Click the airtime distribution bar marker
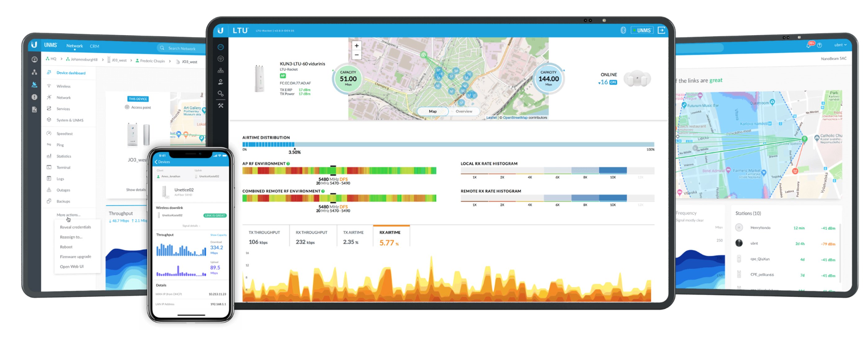 tap(294, 149)
